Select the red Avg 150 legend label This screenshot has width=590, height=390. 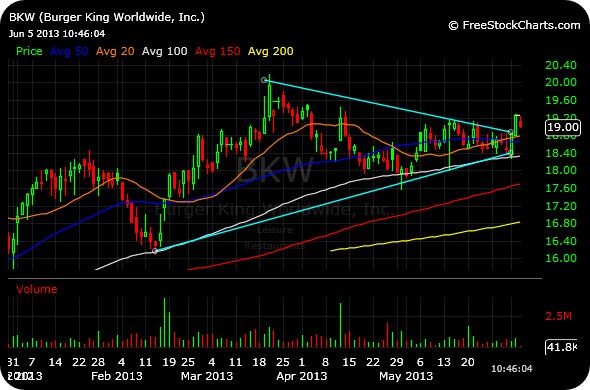pos(217,51)
